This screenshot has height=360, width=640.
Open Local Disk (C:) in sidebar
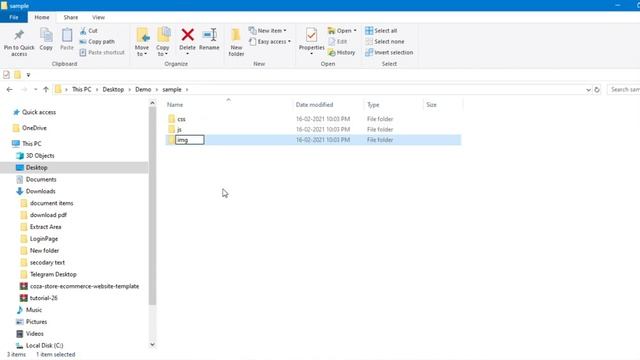pyautogui.click(x=44, y=345)
